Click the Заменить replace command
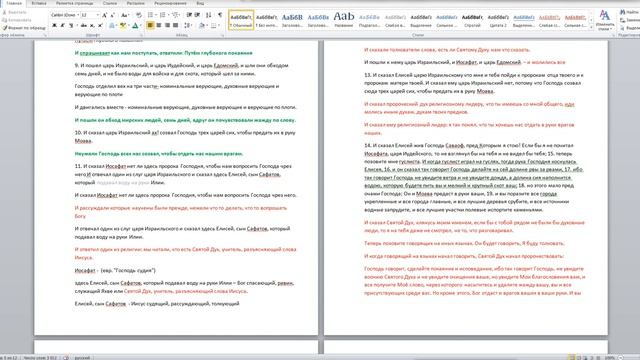The height and width of the screenshot is (360, 640). [x=629, y=20]
